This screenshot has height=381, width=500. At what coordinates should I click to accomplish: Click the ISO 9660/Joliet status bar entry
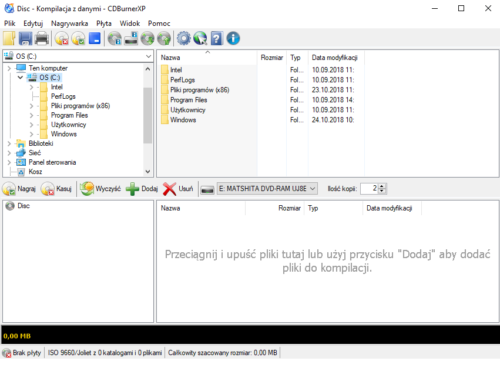click(105, 353)
